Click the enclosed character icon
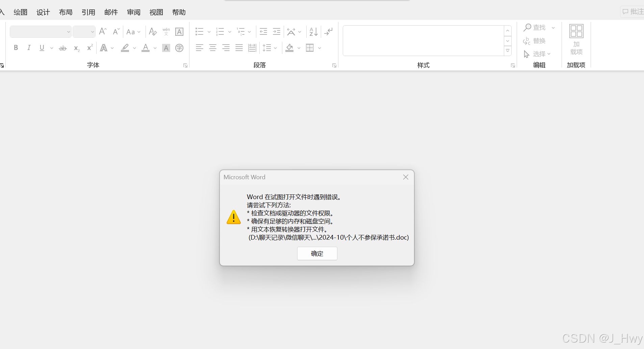The height and width of the screenshot is (349, 644). (x=179, y=48)
